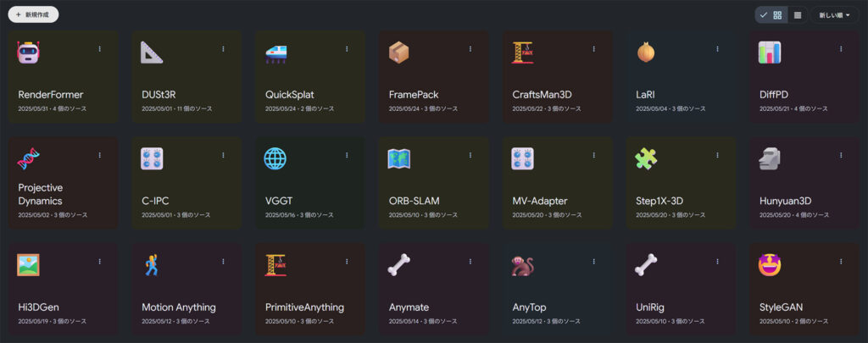Click the globe icon on VGGT notebook

point(275,158)
